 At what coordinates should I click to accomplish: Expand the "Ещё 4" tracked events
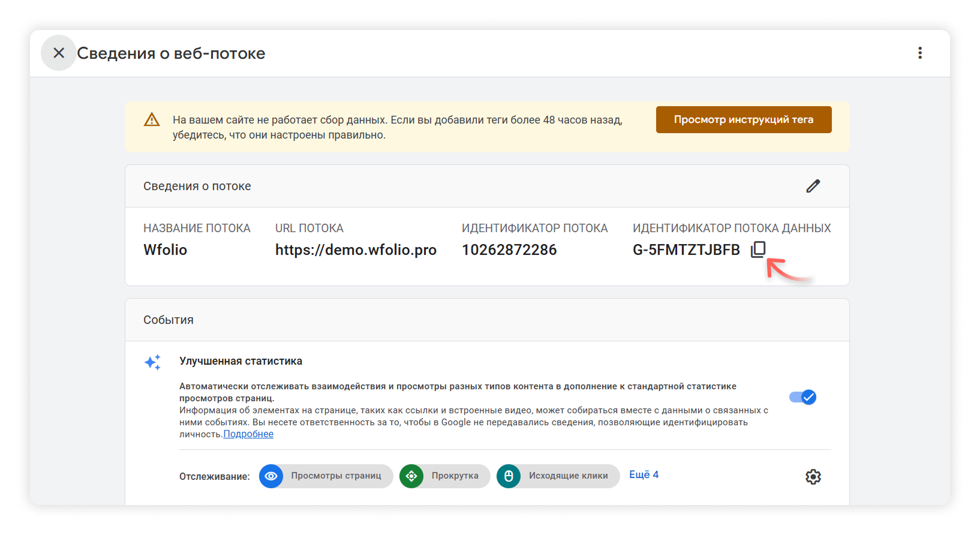coord(644,474)
